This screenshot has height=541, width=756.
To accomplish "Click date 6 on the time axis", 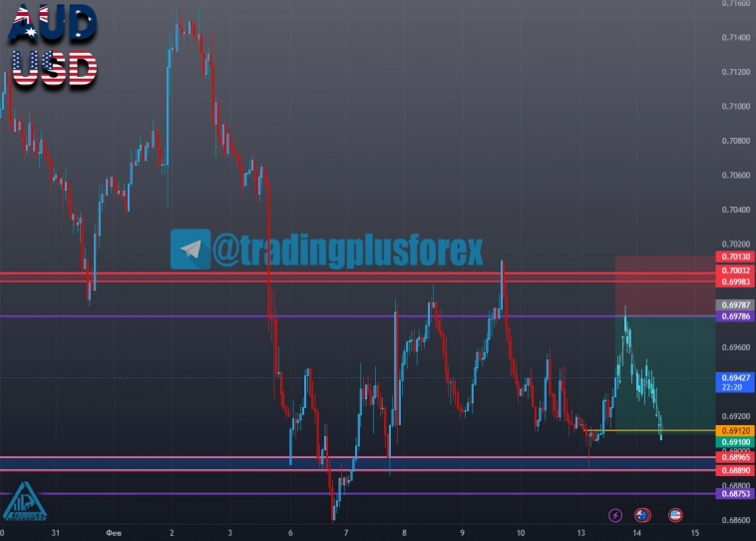I will 290,533.
